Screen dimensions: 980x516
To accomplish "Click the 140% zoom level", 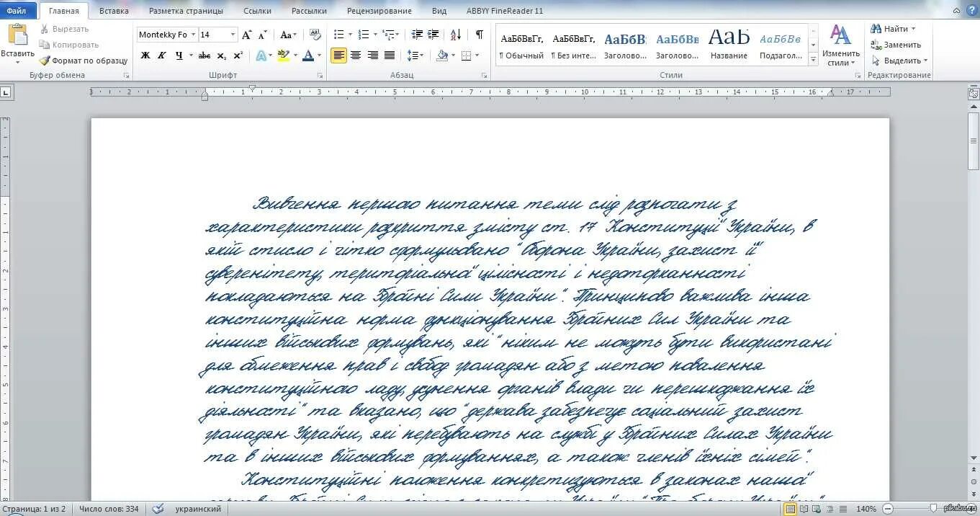I will pyautogui.click(x=866, y=509).
